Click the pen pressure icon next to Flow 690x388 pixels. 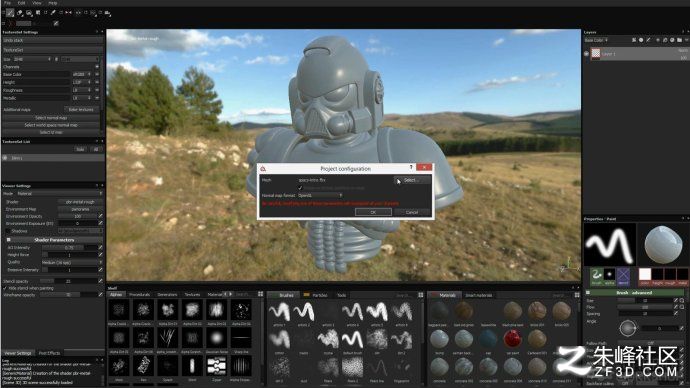[x=675, y=307]
